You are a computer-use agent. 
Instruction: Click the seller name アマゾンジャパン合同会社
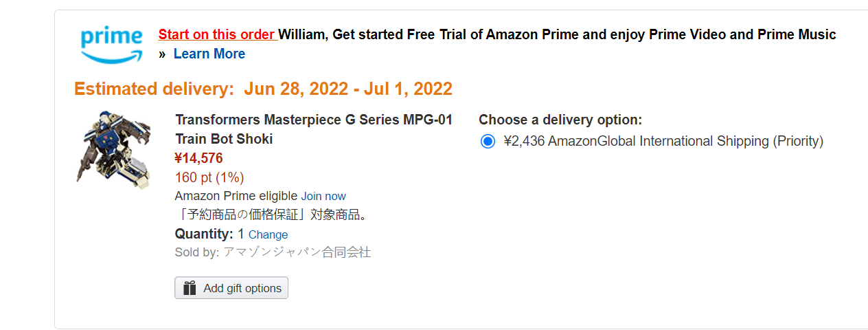coord(297,252)
